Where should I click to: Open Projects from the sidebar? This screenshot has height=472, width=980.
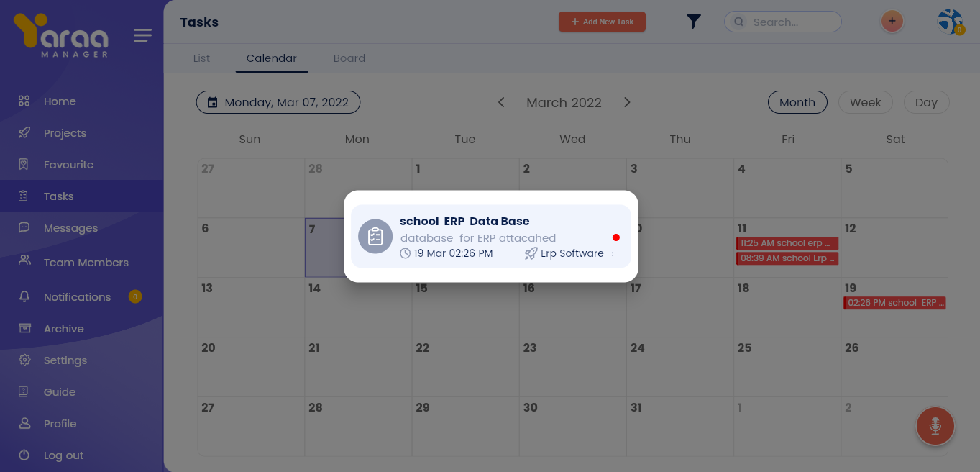65,133
